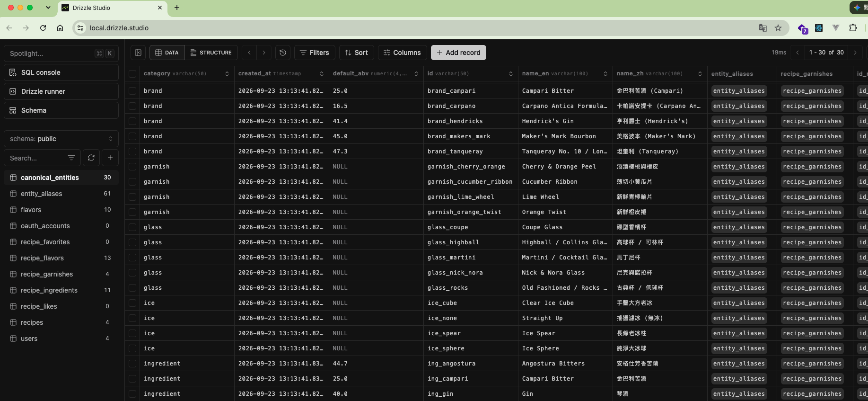Check the glass_rocks row checkbox
The image size is (868, 401).
(132, 288)
